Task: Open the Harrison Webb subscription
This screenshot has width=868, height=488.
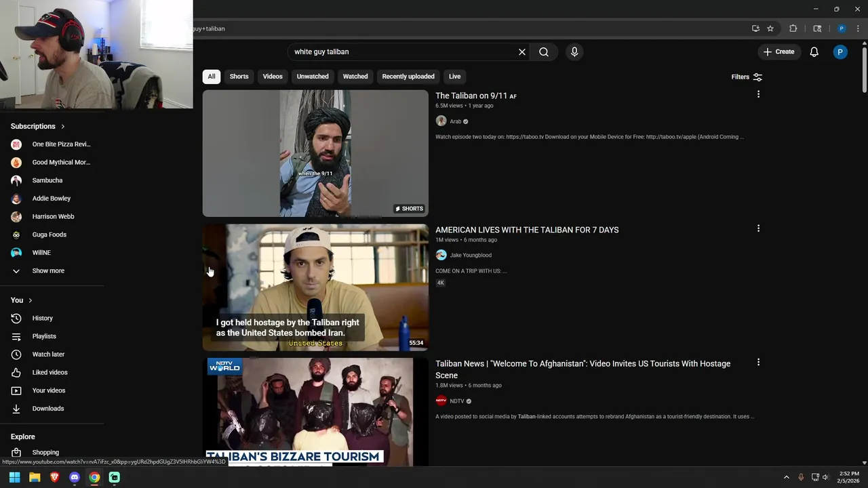Action: 52,216
